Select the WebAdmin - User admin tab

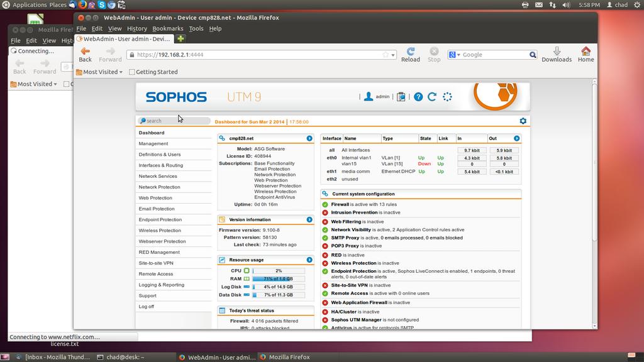coord(124,39)
